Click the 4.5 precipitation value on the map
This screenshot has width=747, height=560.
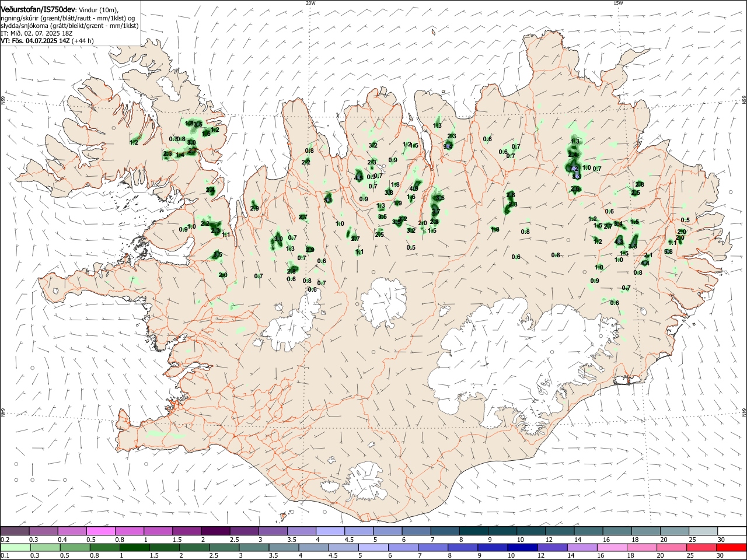pos(359,177)
